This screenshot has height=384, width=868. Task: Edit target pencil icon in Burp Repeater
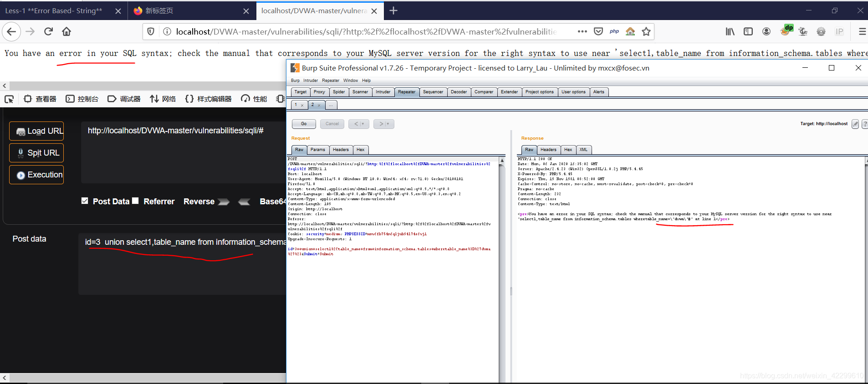point(855,124)
